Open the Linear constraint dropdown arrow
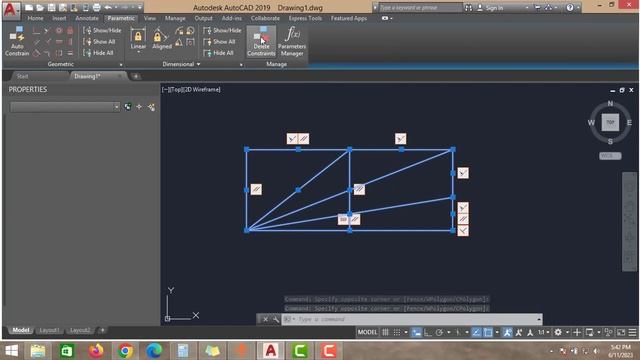Screen dimensions: 640x360 138,53
